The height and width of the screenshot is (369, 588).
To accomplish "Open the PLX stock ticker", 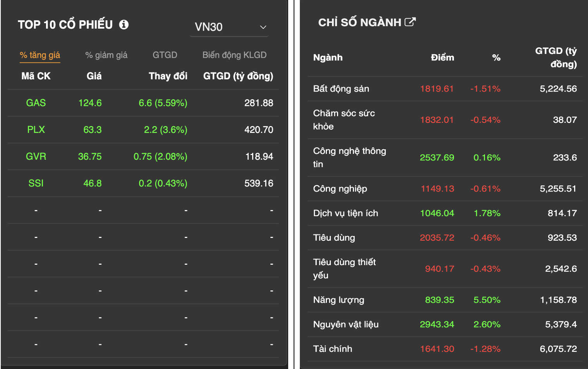I will (x=36, y=130).
